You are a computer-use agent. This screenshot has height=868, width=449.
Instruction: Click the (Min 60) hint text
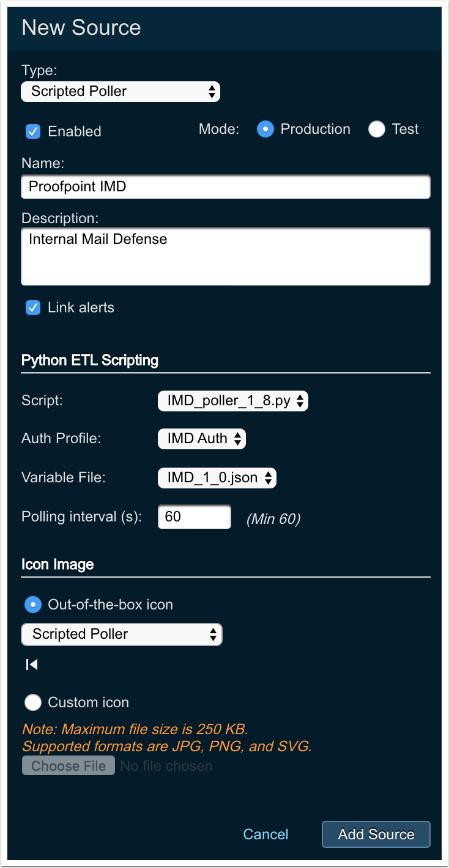(x=273, y=520)
